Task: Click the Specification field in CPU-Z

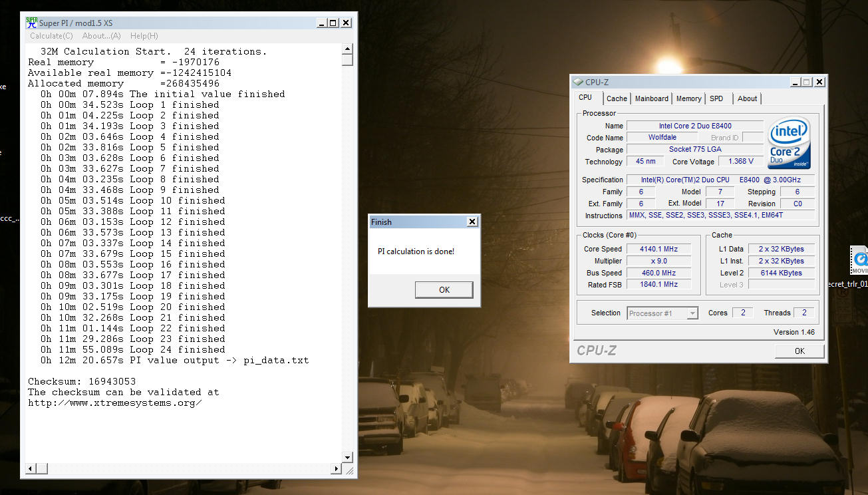Action: [720, 180]
